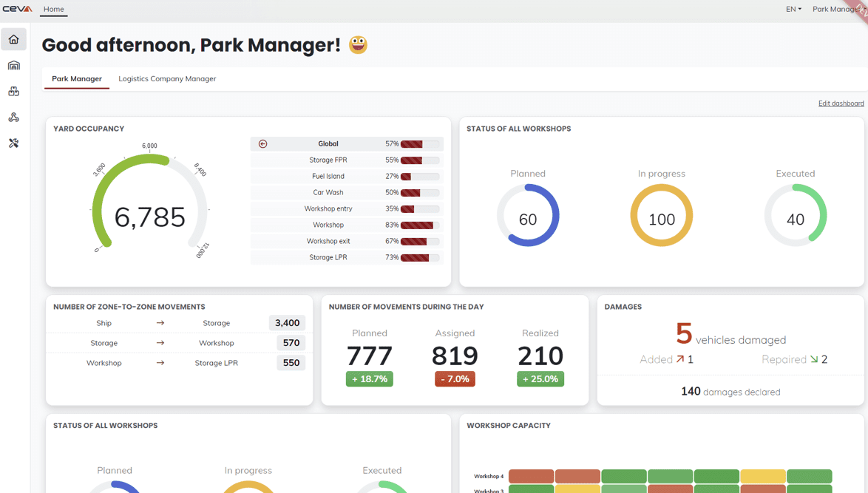Click the grinning emoji after the greeting
This screenshot has height=493, width=868.
click(358, 45)
